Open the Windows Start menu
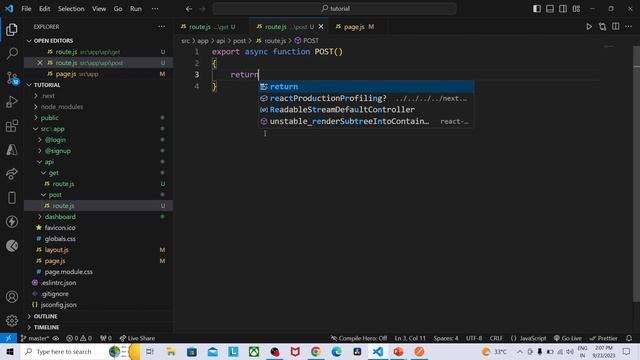640x360 pixels. pos(10,351)
